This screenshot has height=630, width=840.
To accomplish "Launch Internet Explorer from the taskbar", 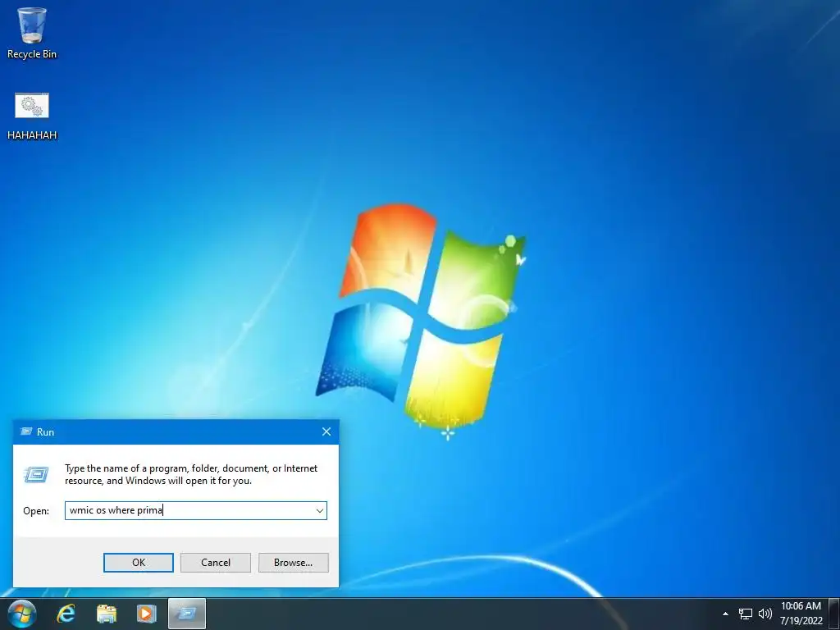I will (x=66, y=614).
